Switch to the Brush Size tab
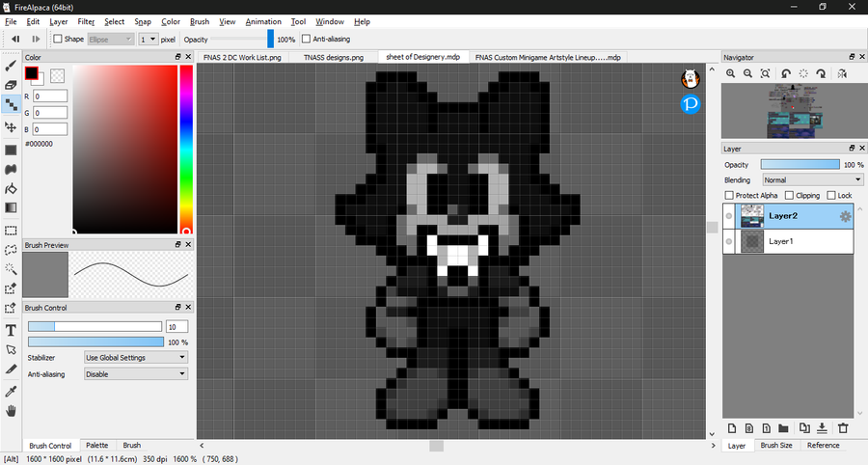This screenshot has width=868, height=465. 776,445
